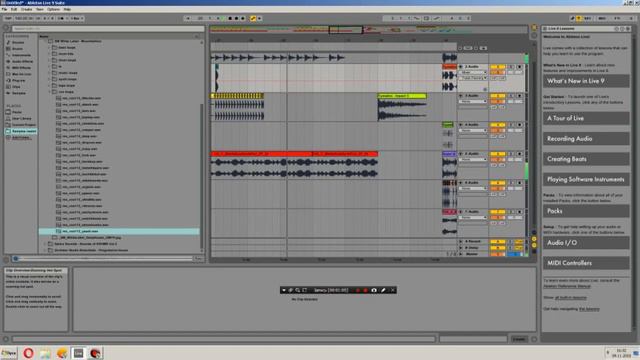Open the View menu

click(40, 9)
